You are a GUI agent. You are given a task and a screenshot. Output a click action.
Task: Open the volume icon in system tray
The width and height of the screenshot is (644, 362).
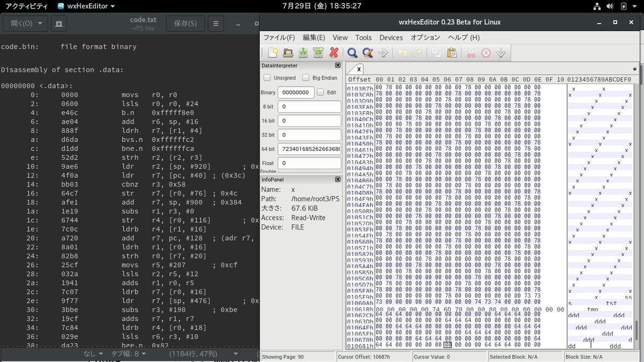(x=611, y=6)
